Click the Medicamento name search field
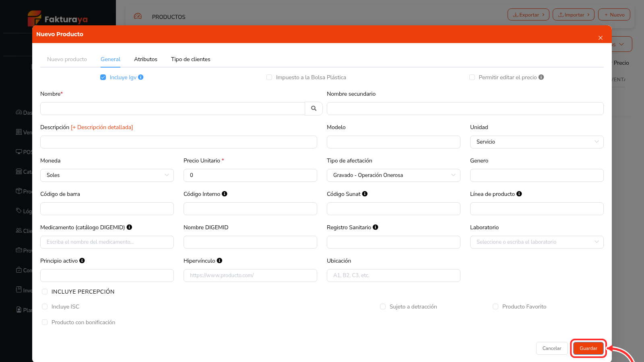644x362 pixels. (107, 242)
